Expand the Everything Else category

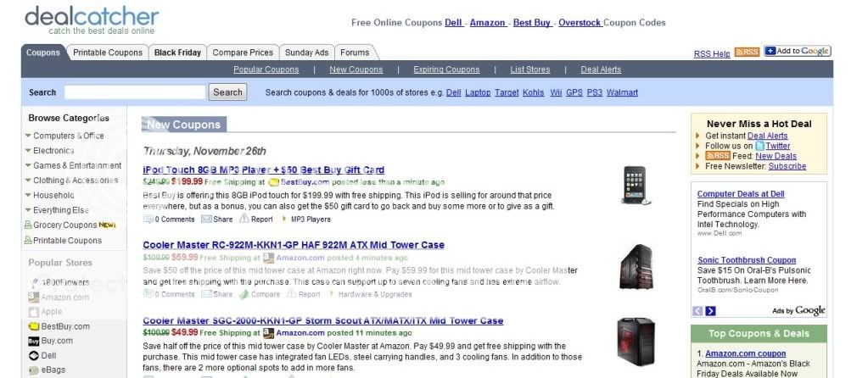click(x=28, y=210)
